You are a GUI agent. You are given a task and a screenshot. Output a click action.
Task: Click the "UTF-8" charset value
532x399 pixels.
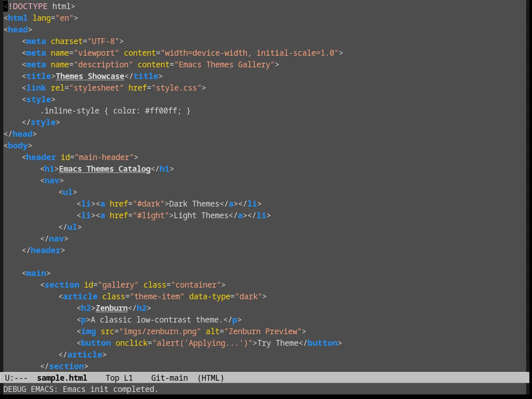tap(103, 41)
